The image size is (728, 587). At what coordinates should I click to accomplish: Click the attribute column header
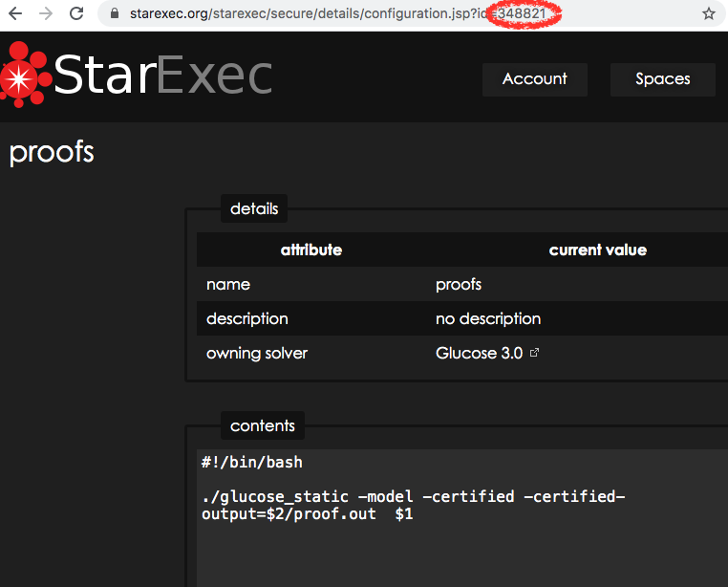pos(310,250)
